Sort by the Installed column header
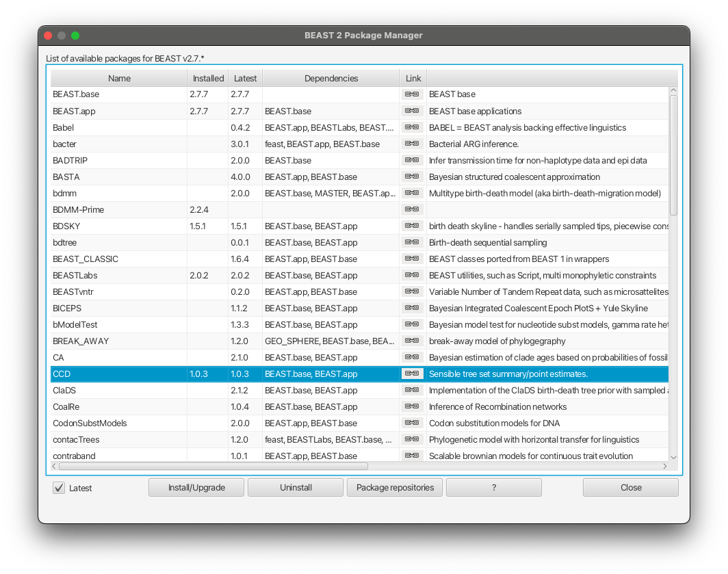The height and width of the screenshot is (574, 728). coord(208,78)
